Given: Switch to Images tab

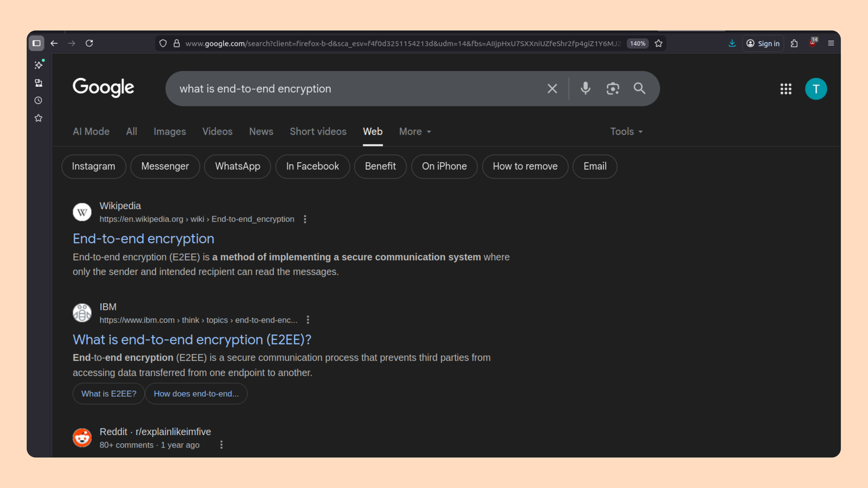Looking at the screenshot, I should [170, 132].
